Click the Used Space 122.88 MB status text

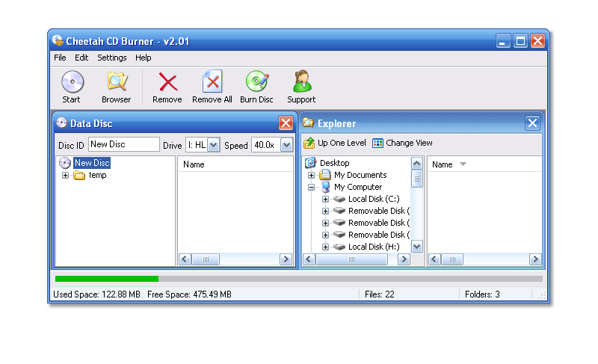[97, 294]
